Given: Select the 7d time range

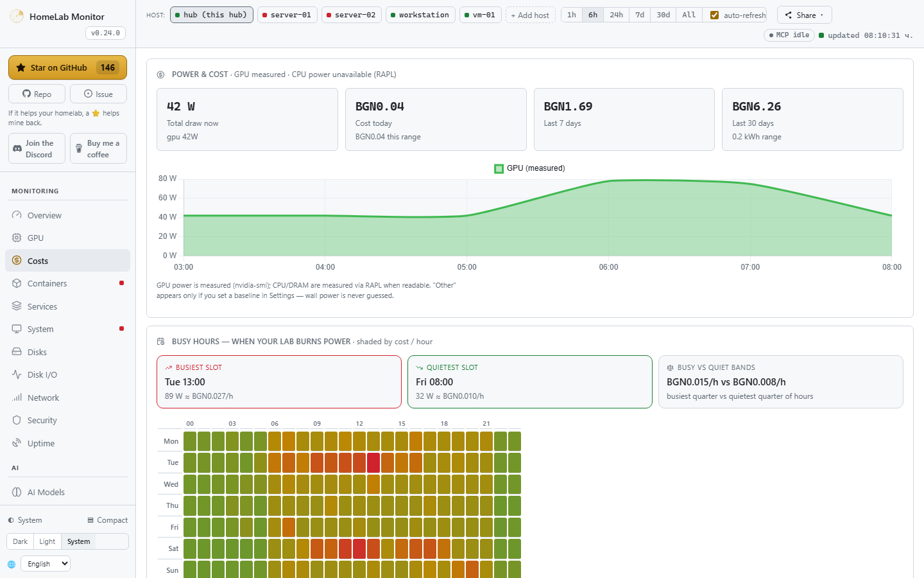Looking at the screenshot, I should (640, 15).
